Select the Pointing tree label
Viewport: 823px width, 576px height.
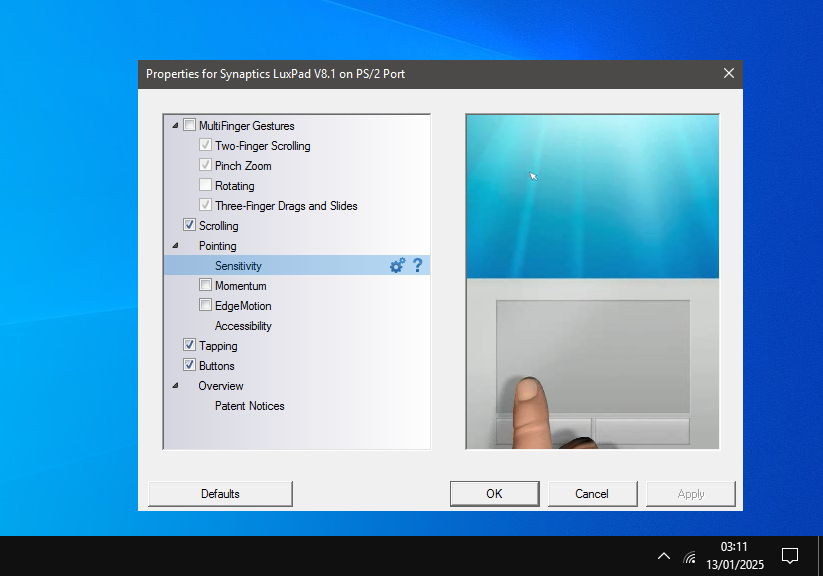click(x=217, y=246)
